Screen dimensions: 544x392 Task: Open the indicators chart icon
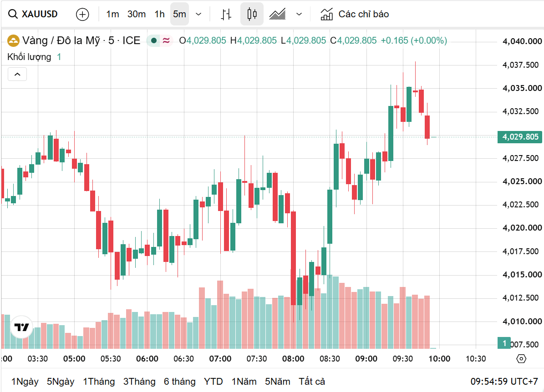point(326,14)
